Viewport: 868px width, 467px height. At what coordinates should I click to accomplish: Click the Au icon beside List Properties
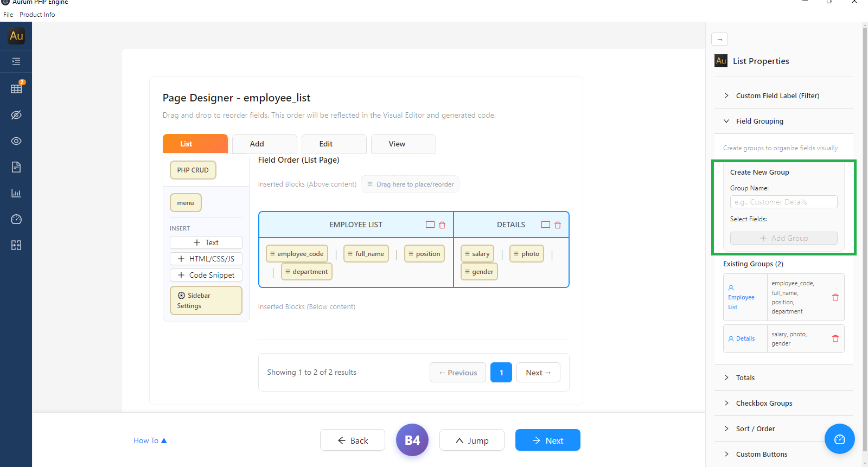click(721, 61)
